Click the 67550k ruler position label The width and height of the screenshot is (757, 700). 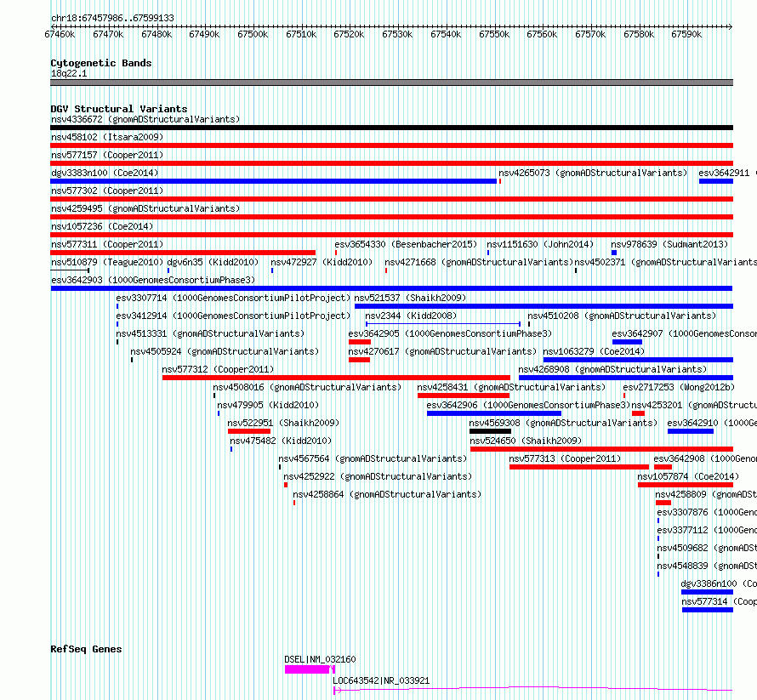click(x=494, y=34)
